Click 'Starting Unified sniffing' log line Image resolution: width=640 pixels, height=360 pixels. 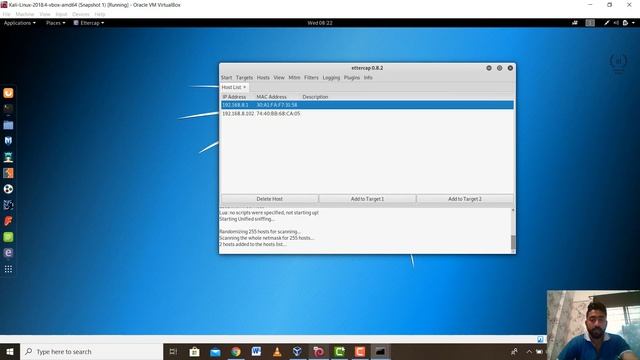(x=247, y=219)
